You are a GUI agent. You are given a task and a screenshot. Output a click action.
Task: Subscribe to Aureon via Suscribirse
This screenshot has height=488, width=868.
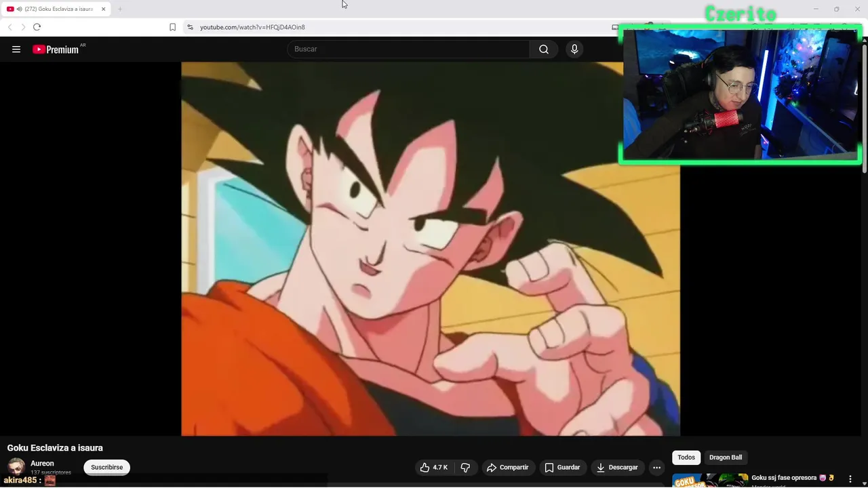(106, 467)
